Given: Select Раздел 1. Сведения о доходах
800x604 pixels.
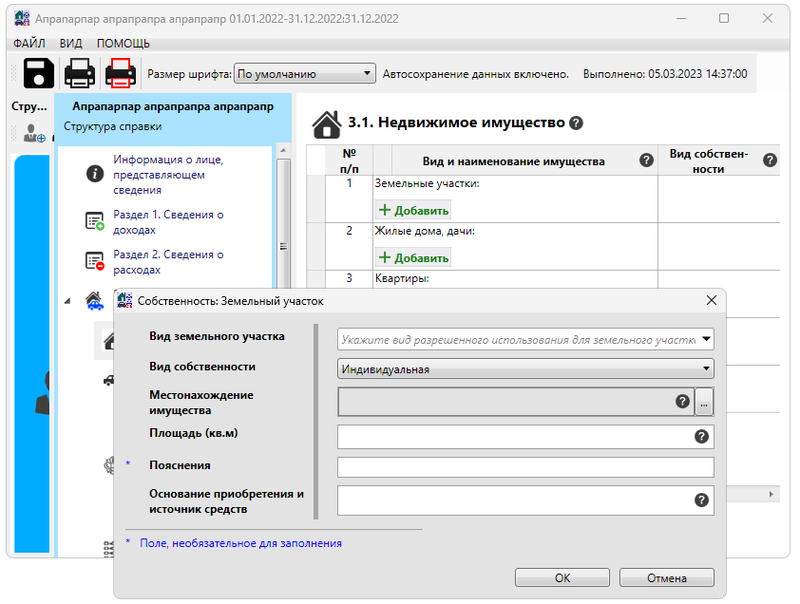Looking at the screenshot, I should tap(167, 222).
